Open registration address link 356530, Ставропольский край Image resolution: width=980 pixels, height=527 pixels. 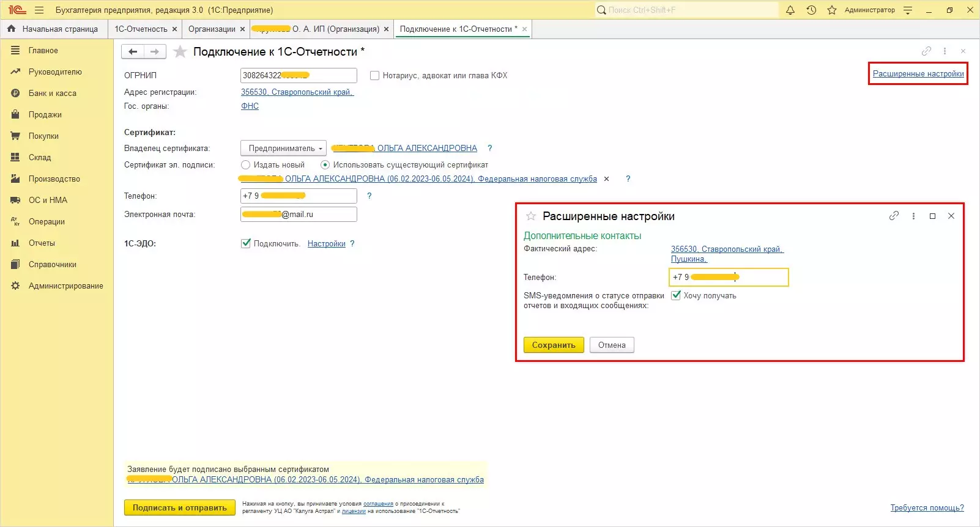297,92
